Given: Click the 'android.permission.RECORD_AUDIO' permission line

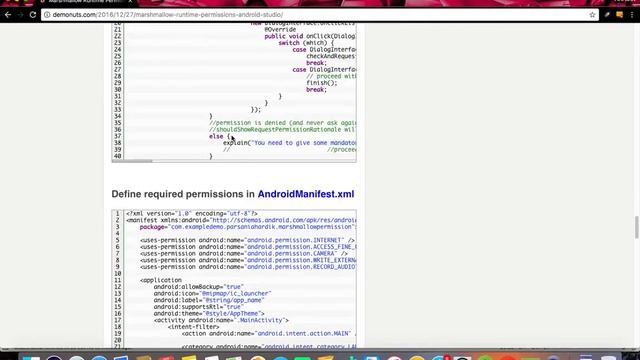Looking at the screenshot, I should tap(248, 267).
